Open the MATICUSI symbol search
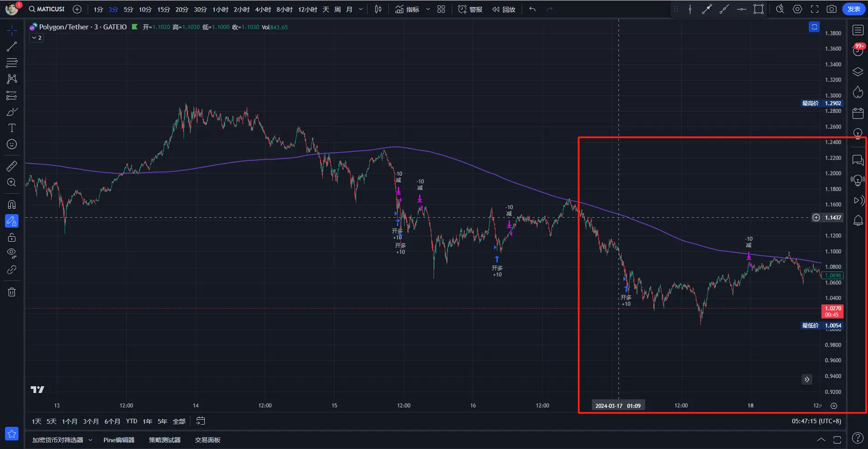 pyautogui.click(x=47, y=9)
